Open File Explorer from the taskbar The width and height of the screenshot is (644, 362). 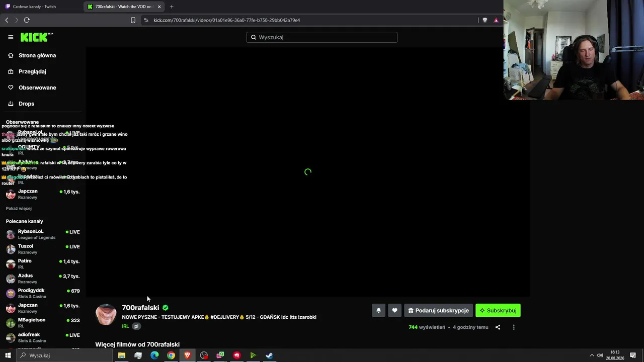coord(122,355)
